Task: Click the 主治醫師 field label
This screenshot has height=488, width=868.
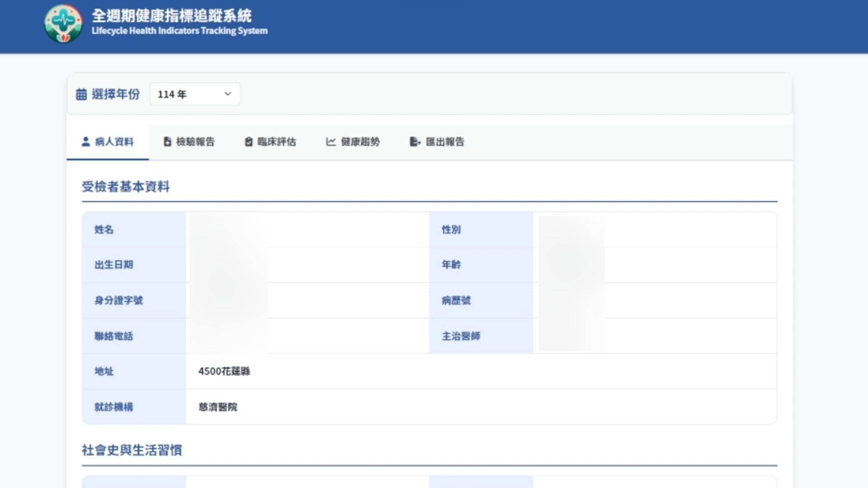Action: tap(461, 336)
